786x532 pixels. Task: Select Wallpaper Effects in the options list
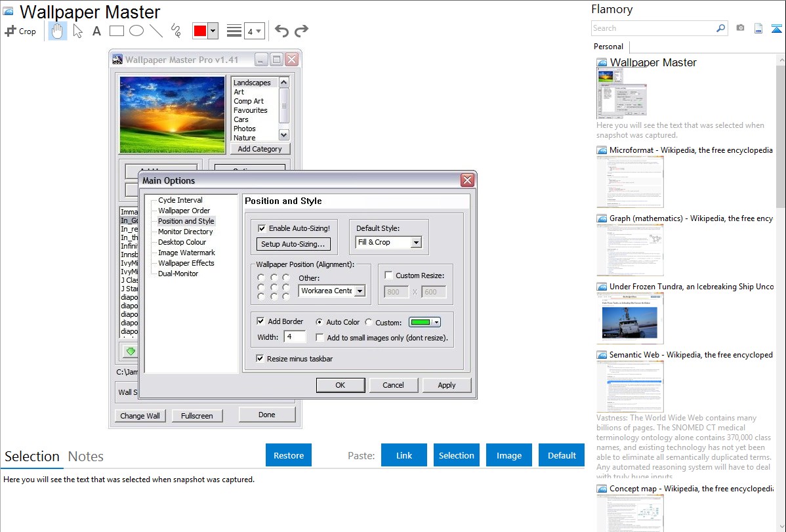(186, 263)
